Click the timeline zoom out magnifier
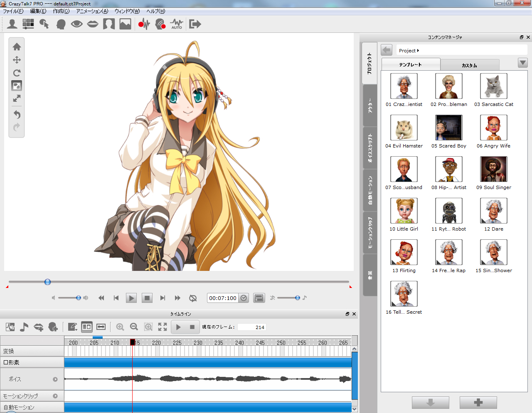532x413 pixels. tap(134, 327)
